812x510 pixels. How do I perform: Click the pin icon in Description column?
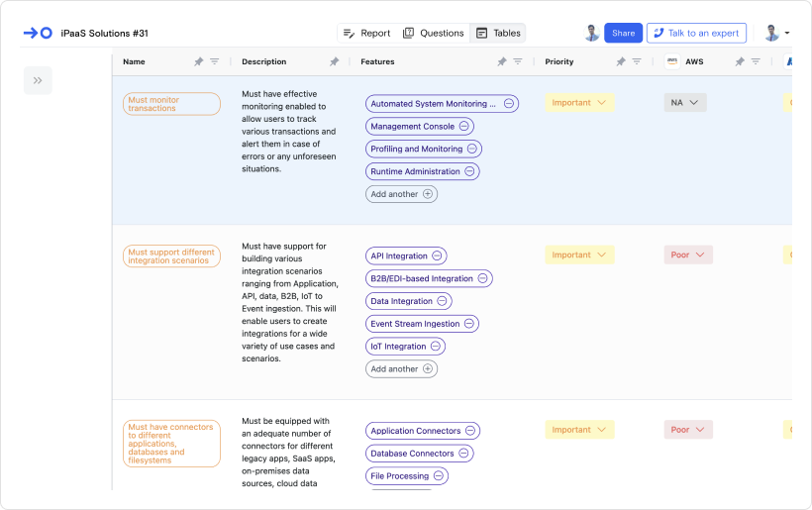(x=334, y=61)
